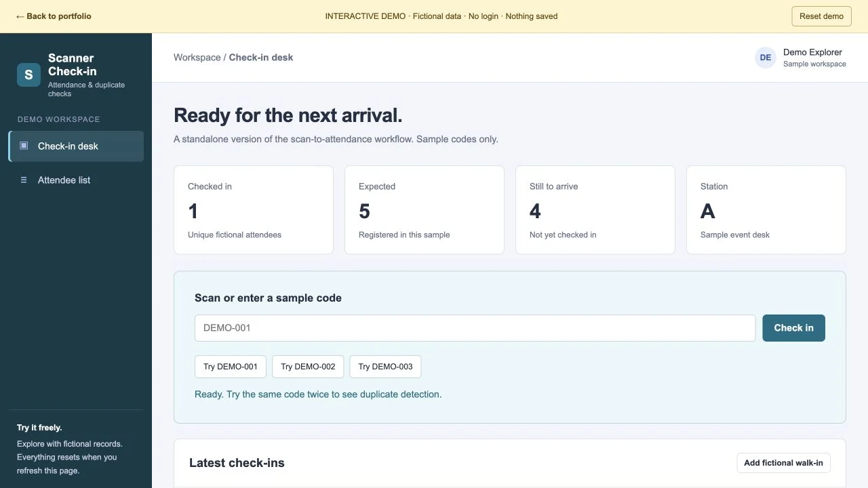Go back to portfolio link
This screenshot has width=868, height=488.
coord(54,16)
